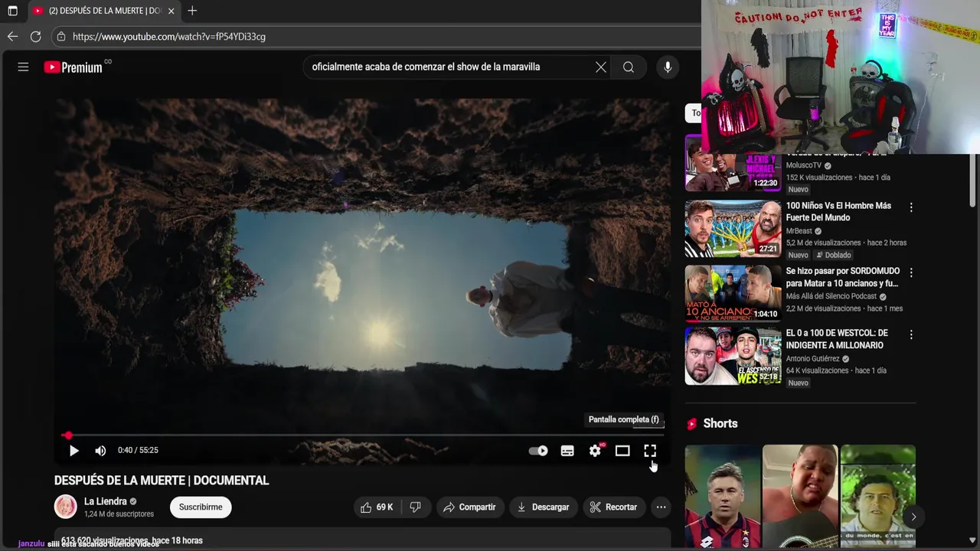Click the browser address bar URL
Screen dimensions: 980x551
pyautogui.click(x=169, y=37)
